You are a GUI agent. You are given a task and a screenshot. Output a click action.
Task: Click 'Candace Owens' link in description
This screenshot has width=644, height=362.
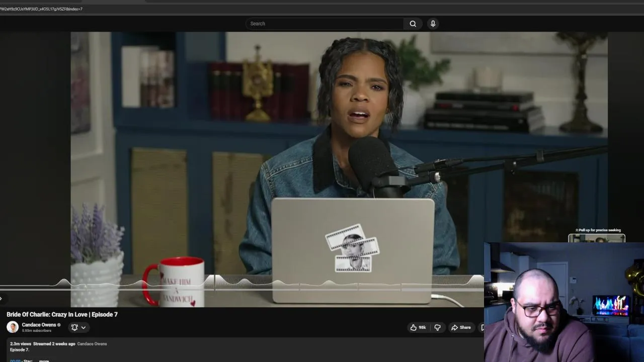[92, 344]
